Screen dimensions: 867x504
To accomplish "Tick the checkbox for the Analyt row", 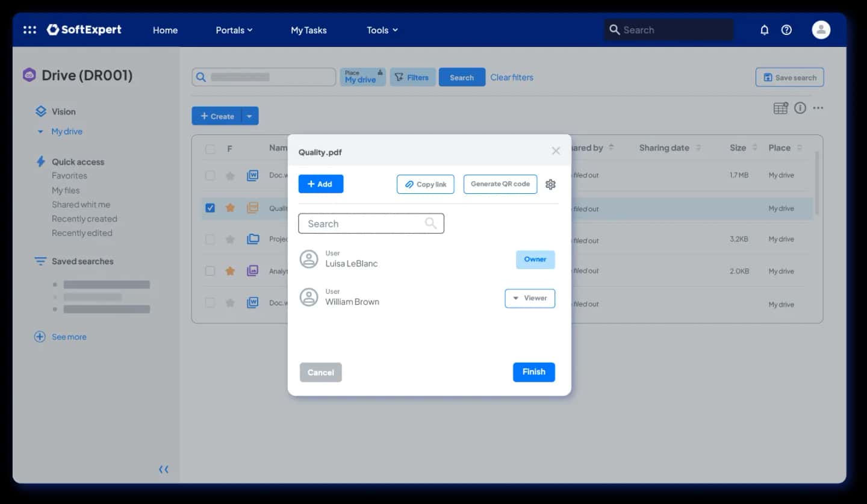I will click(x=210, y=271).
